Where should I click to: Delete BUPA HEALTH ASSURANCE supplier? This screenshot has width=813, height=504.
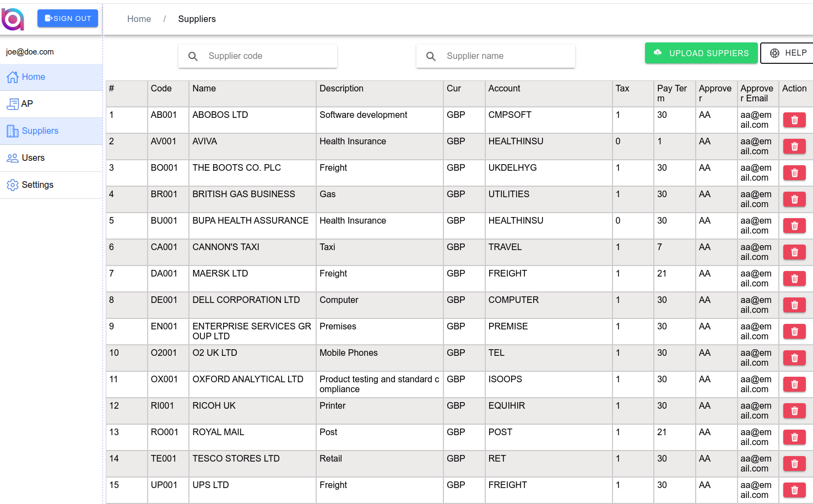point(794,226)
